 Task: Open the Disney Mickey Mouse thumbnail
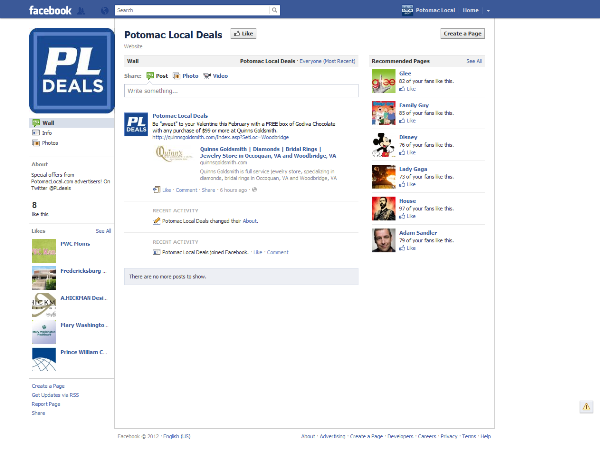pos(383,145)
